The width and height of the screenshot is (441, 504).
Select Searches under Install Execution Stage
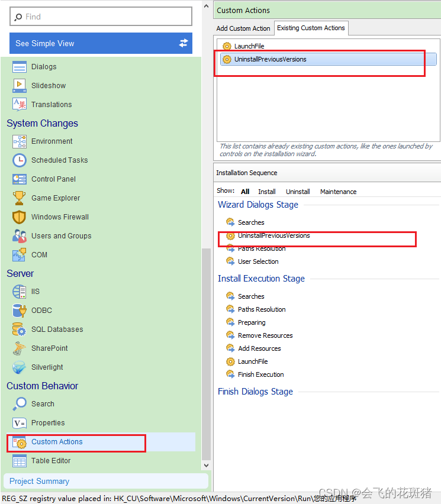click(251, 296)
